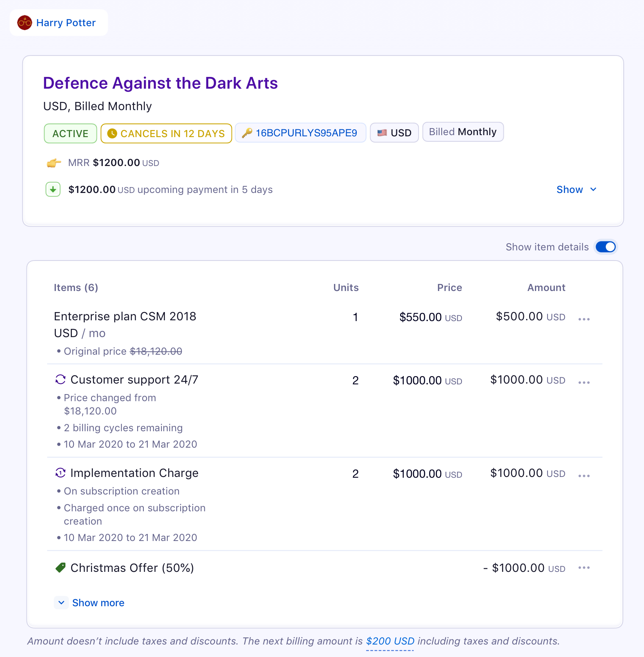Click the Implementation Charge item name

[x=134, y=473]
